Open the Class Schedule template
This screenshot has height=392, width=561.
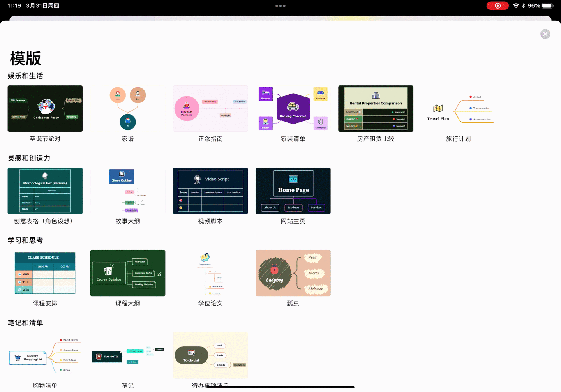(x=45, y=273)
